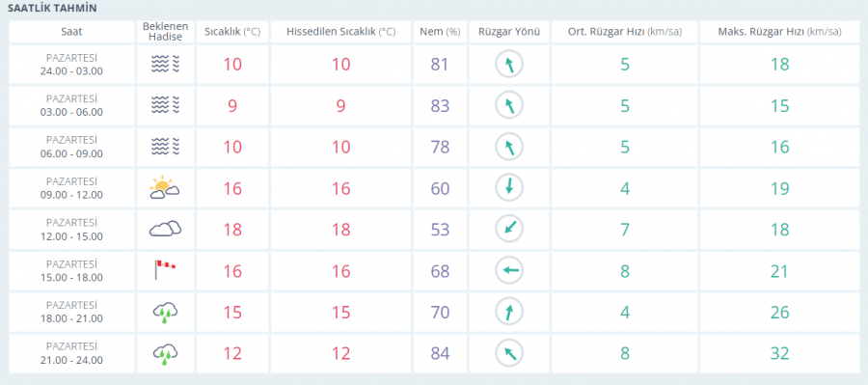Click southwest wind arrow for 12.00 - 15.00
868x385 pixels.
click(508, 230)
